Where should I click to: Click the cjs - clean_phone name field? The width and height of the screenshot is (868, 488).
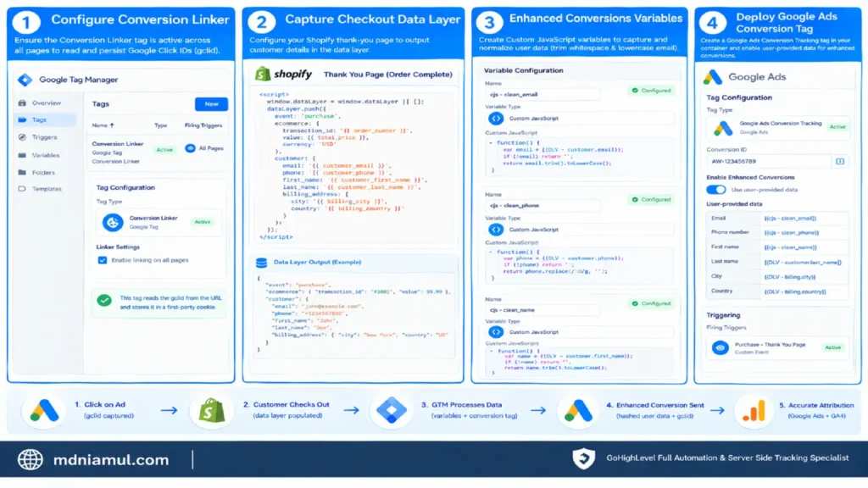point(542,205)
